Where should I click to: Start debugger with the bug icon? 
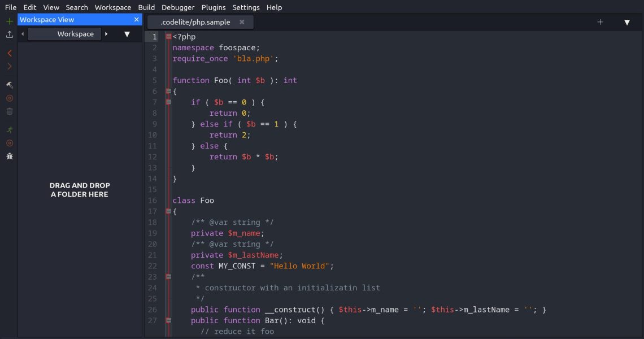click(x=9, y=156)
